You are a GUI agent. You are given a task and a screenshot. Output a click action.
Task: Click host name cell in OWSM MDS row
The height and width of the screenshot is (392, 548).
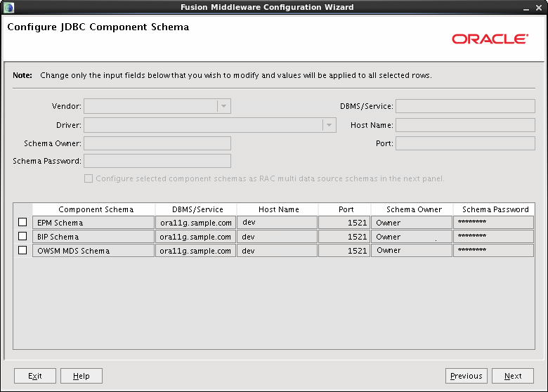(277, 251)
